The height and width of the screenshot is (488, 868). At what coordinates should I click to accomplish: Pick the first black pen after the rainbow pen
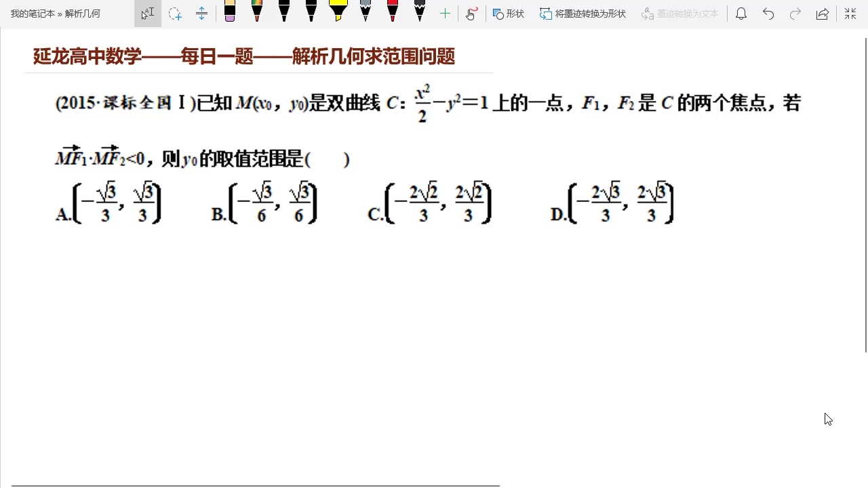(284, 11)
